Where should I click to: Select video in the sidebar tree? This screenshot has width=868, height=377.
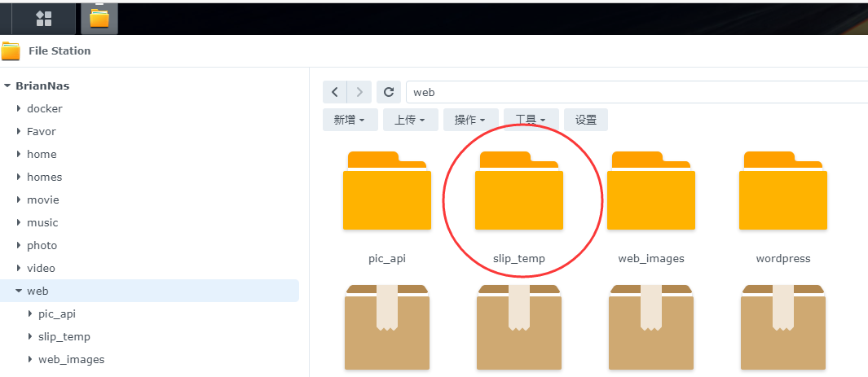tap(42, 268)
